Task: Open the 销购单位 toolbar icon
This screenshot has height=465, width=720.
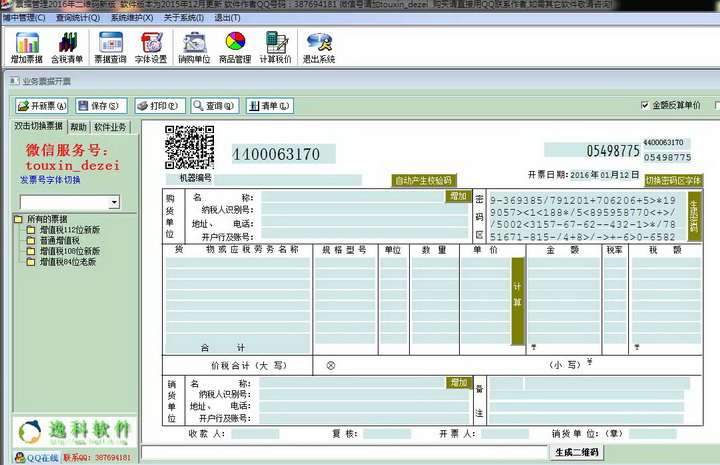Action: pyautogui.click(x=194, y=48)
